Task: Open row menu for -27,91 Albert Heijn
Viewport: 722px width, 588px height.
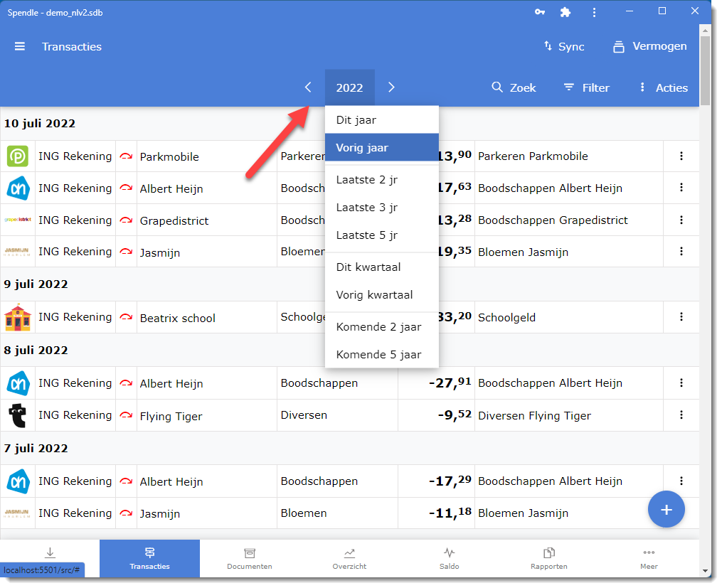Action: [x=681, y=383]
